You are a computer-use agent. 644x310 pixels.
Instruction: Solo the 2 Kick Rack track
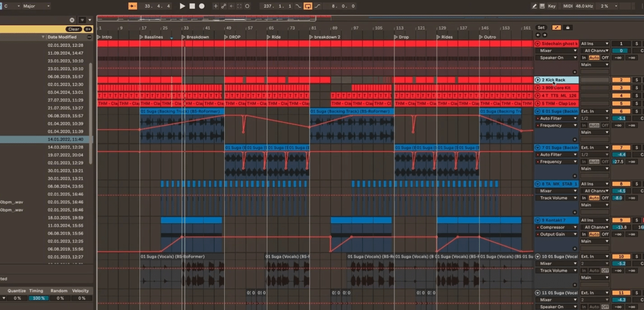point(637,80)
